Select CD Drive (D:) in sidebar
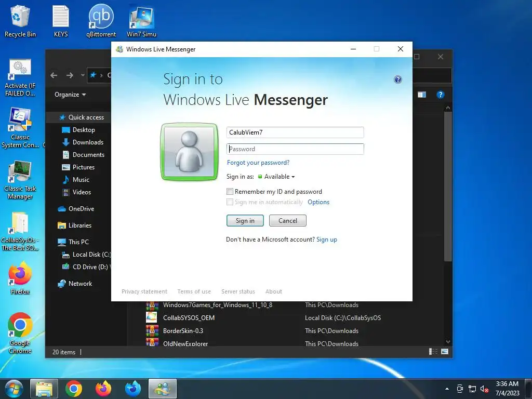532x399 pixels. [86, 268]
